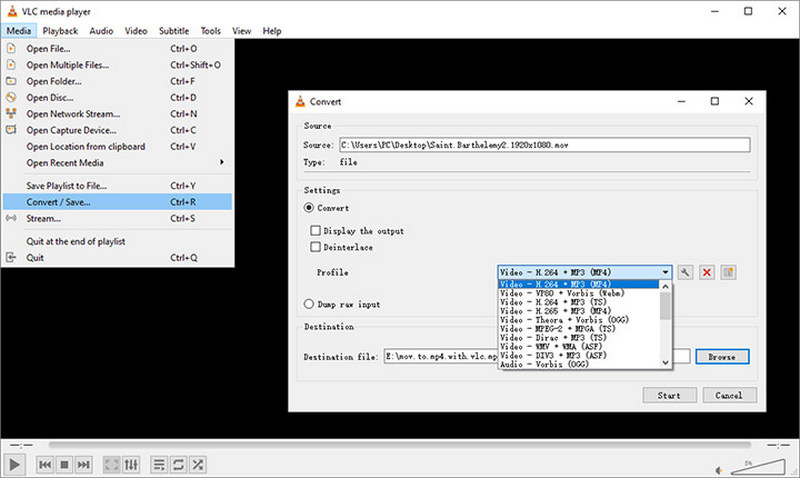The image size is (800, 478).
Task: Create a new profile icon
Action: 729,272
